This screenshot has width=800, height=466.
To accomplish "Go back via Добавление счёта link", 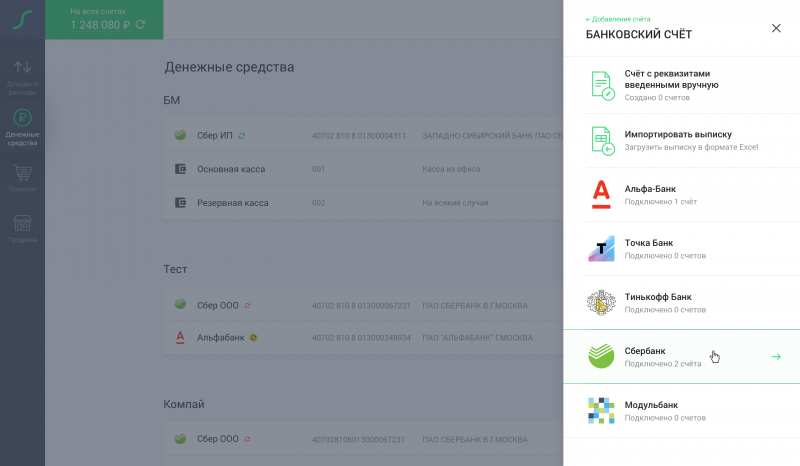I will pyautogui.click(x=618, y=19).
